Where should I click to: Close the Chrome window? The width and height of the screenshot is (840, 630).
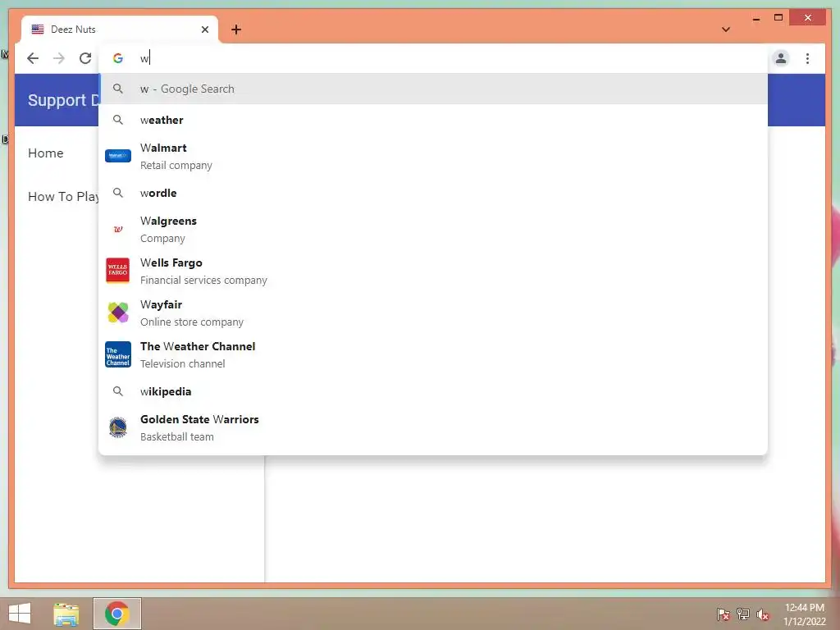pyautogui.click(x=808, y=18)
